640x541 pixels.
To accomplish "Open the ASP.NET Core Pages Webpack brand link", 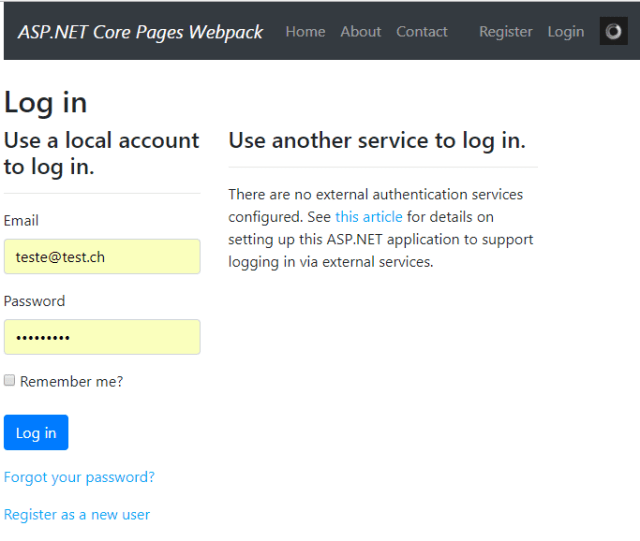I will coord(140,32).
